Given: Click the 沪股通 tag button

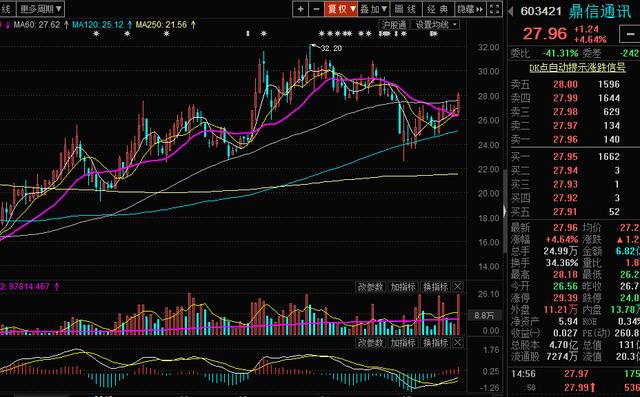Looking at the screenshot, I should click(393, 25).
